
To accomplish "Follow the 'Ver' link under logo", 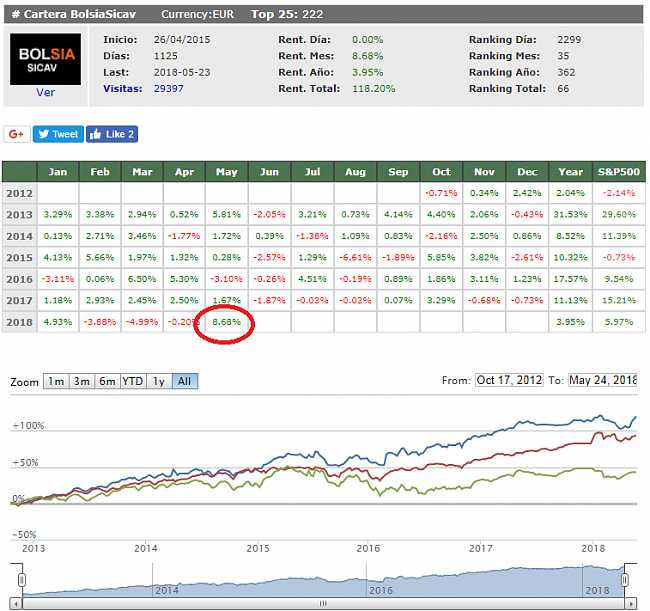I will (x=45, y=92).
